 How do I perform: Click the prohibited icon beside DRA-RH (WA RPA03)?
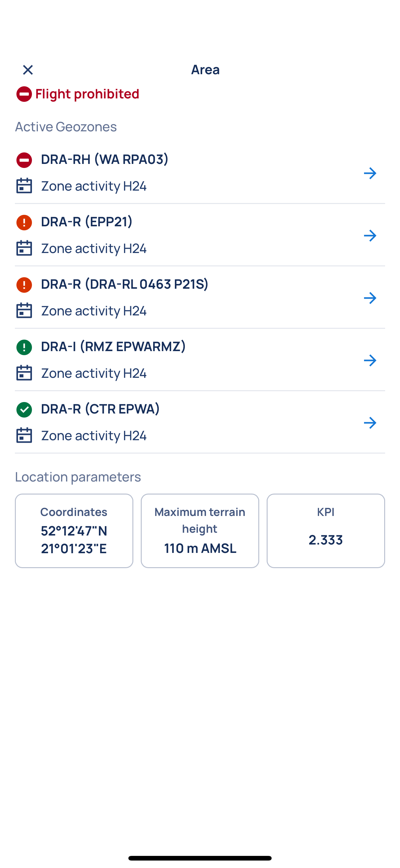24,160
